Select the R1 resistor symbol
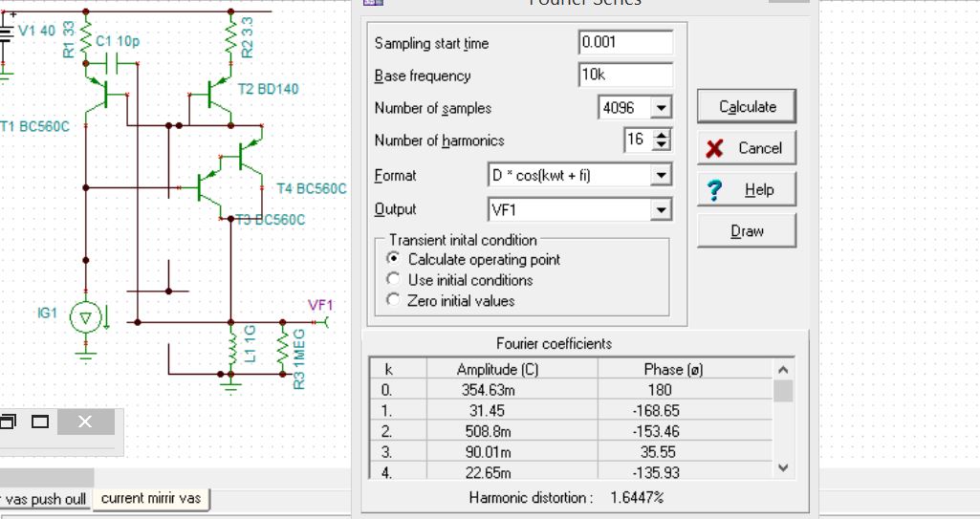 click(x=86, y=37)
